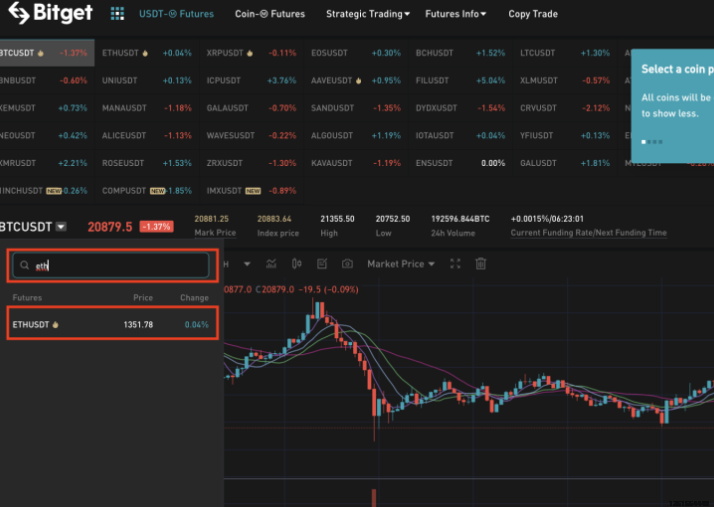Image resolution: width=714 pixels, height=507 pixels.
Task: Select XRPUSDT in the coin grid
Action: tap(251, 53)
